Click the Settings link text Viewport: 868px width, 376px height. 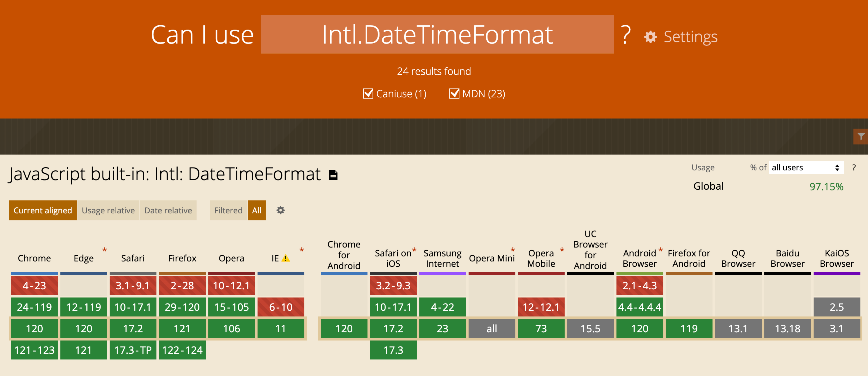coord(690,37)
